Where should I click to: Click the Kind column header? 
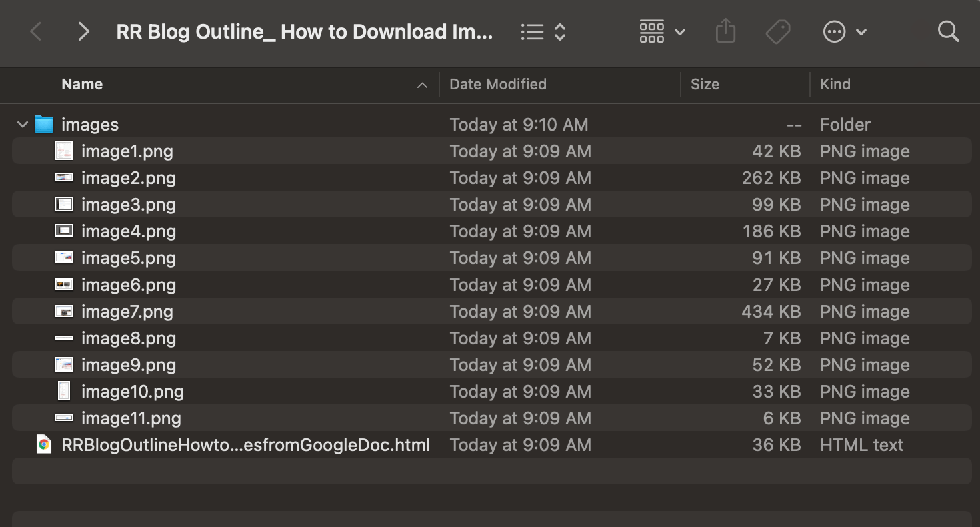point(835,84)
